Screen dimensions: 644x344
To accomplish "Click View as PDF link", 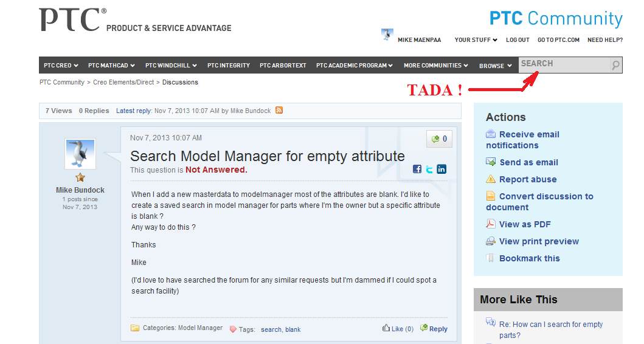I will [x=525, y=224].
